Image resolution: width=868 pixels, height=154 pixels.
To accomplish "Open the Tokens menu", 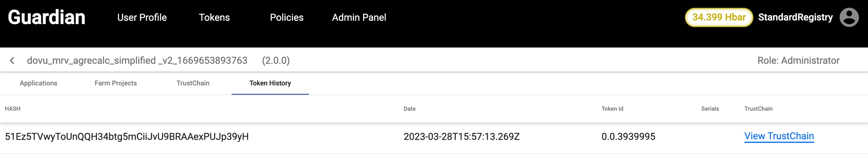I will [x=214, y=17].
